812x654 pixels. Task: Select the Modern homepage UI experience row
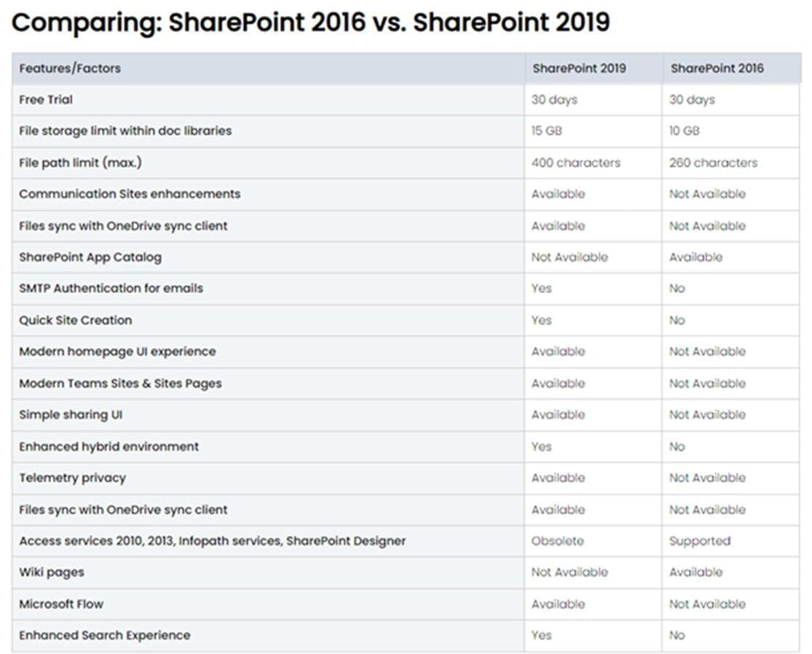click(x=406, y=352)
